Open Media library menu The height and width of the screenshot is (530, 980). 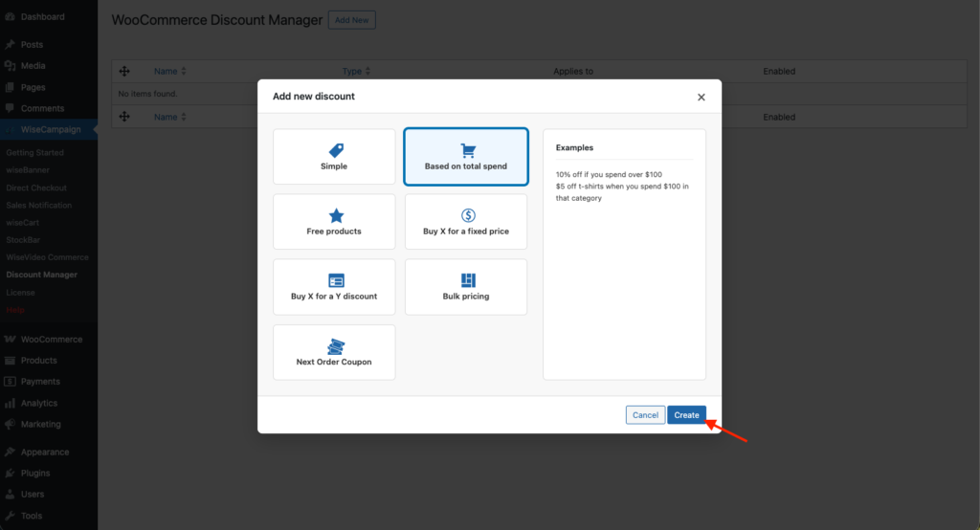tap(33, 66)
